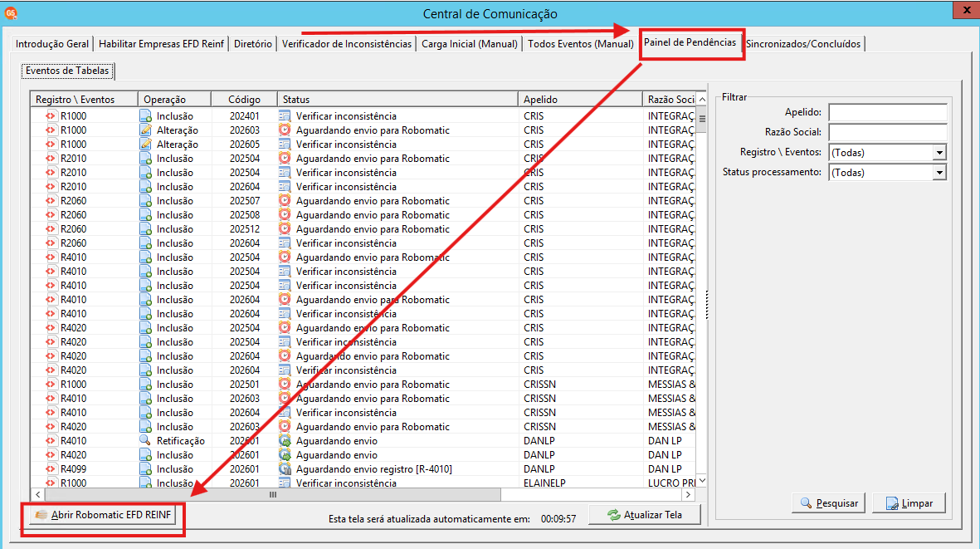This screenshot has width=980, height=549.
Task: Click the verify icon in the R4010 202604 CRISSN row
Action: (x=285, y=413)
